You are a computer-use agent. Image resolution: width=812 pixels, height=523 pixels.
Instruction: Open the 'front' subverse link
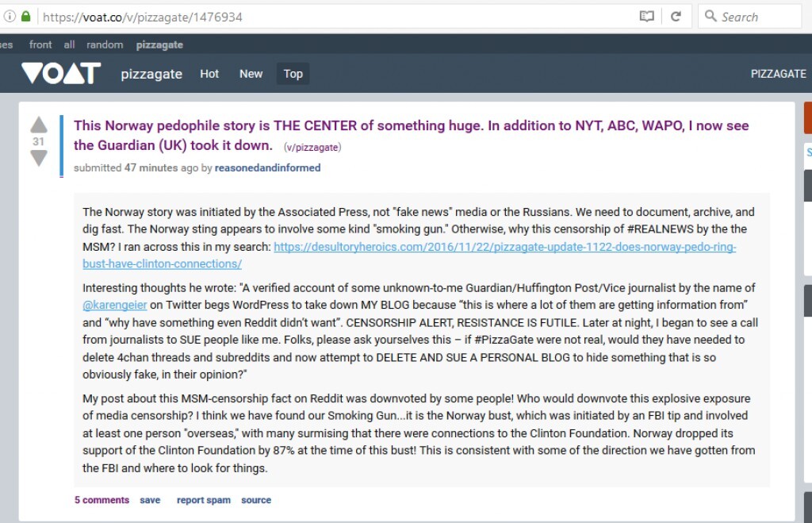(x=40, y=45)
